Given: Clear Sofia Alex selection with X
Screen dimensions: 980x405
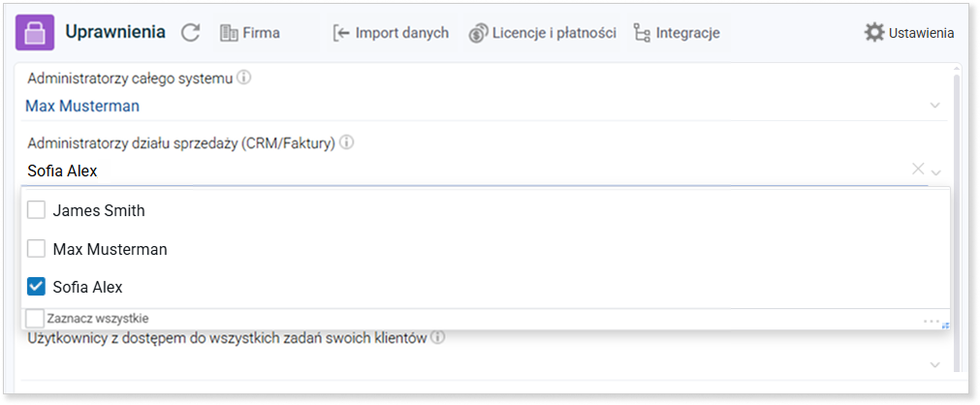Looking at the screenshot, I should tap(918, 169).
